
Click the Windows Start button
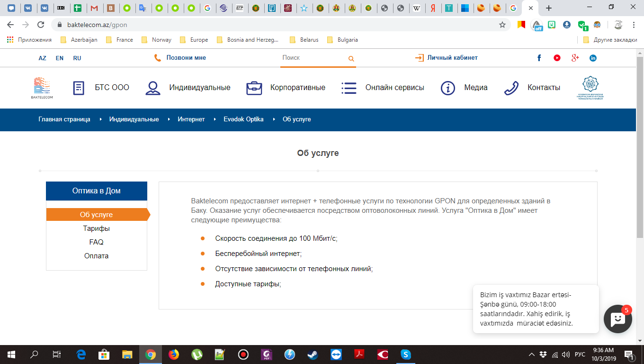11,355
